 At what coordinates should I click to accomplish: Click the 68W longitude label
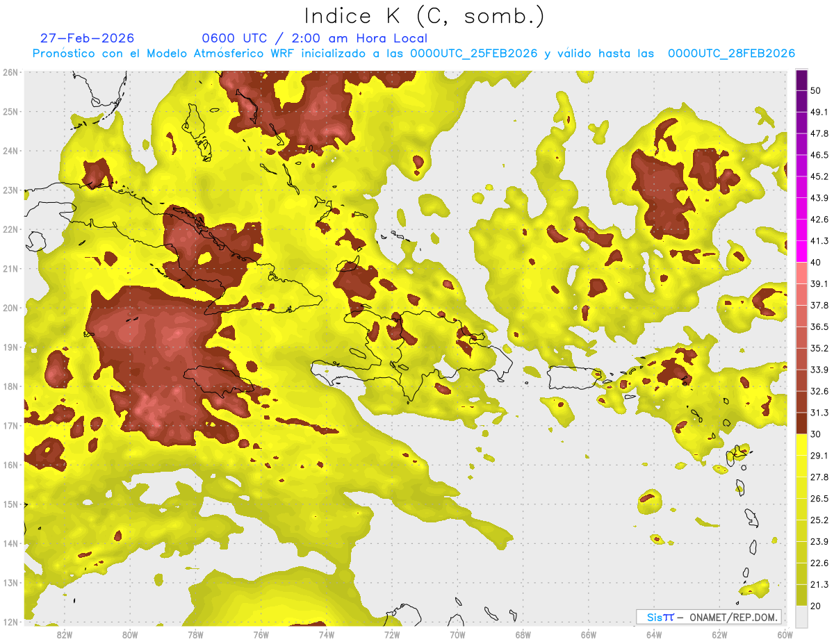click(523, 634)
